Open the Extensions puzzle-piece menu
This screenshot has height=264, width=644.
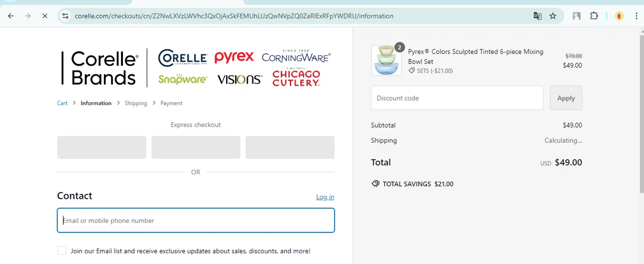tap(594, 16)
